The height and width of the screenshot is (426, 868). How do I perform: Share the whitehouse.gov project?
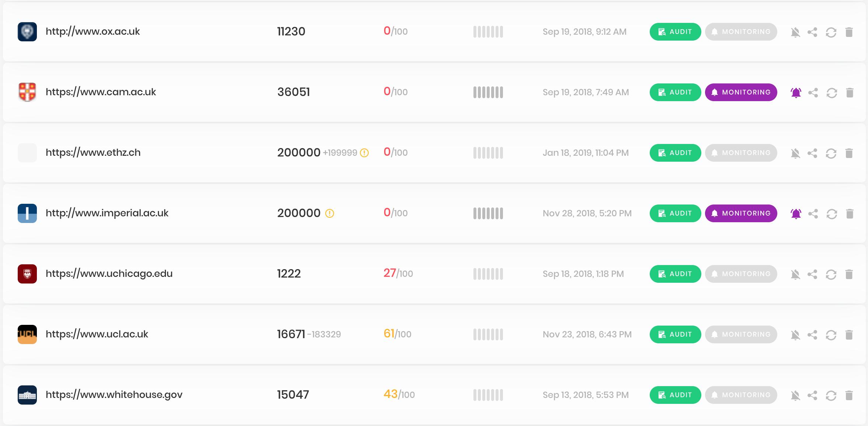pyautogui.click(x=812, y=395)
